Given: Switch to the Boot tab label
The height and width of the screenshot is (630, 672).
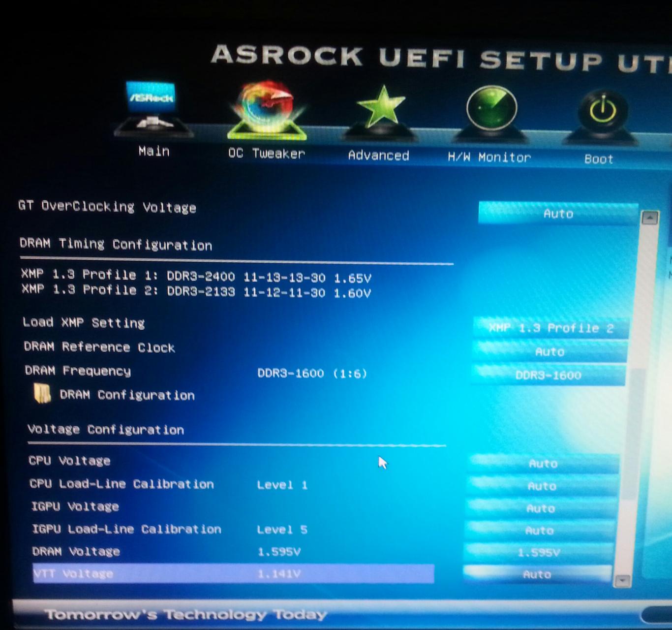Looking at the screenshot, I should coord(599,159).
